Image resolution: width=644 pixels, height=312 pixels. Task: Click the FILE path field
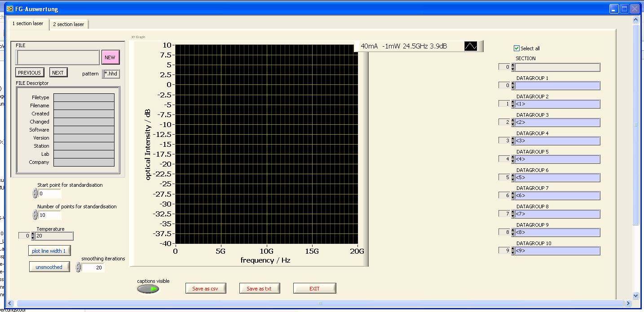[58, 57]
